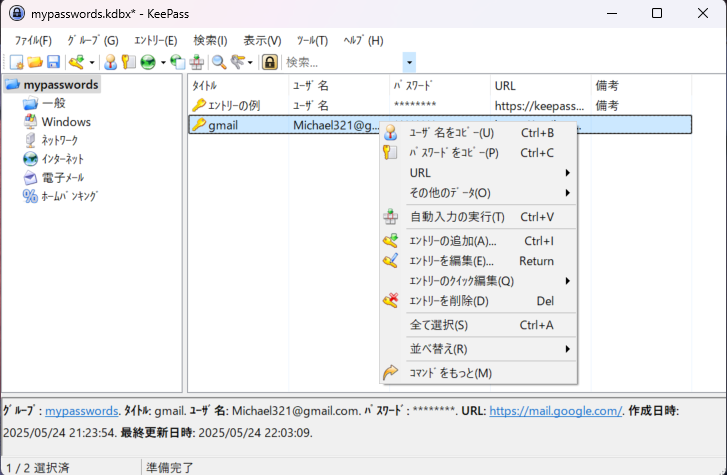This screenshot has height=475, width=727.
Task: Click the https://keepass... URL cell
Action: [539, 106]
